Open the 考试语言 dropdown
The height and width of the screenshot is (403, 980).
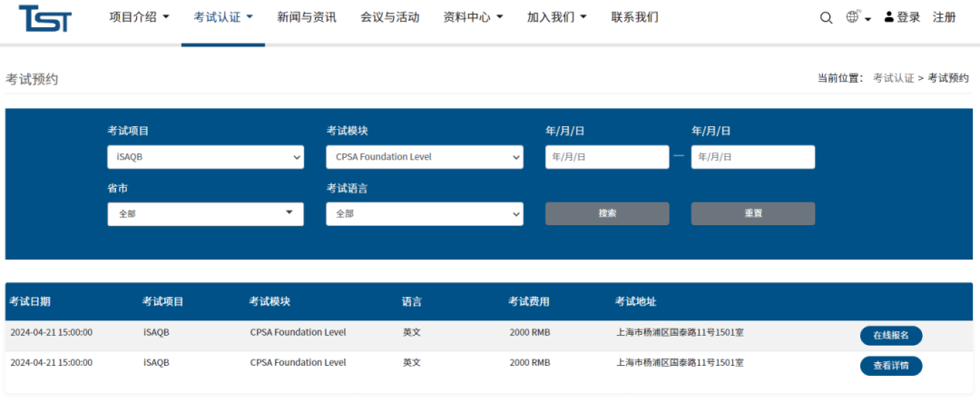(x=425, y=213)
